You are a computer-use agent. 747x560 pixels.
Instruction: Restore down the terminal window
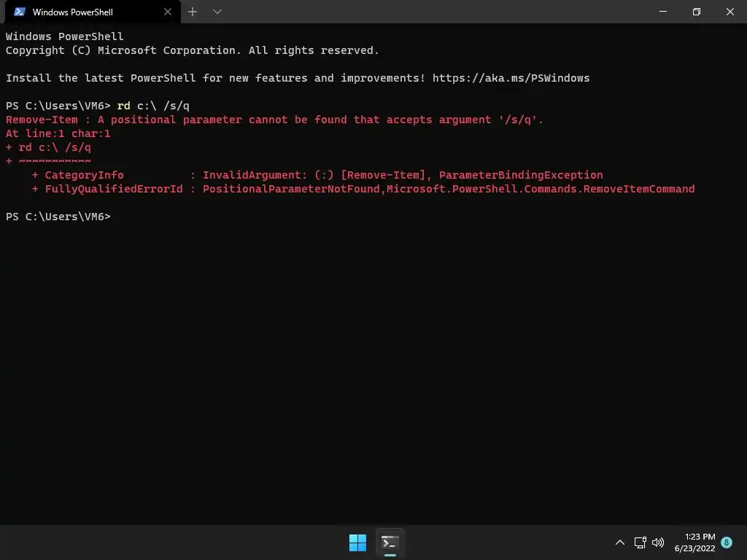(697, 12)
